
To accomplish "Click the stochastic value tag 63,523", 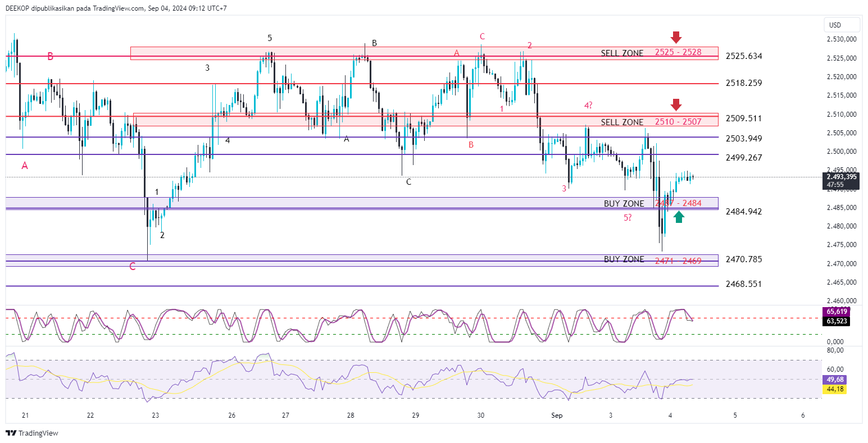I will 837,321.
